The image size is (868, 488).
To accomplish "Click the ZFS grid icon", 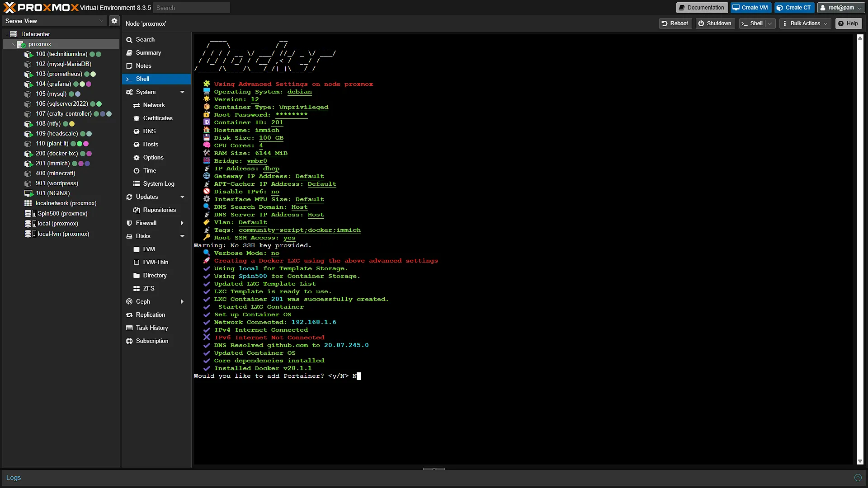I will tap(137, 289).
